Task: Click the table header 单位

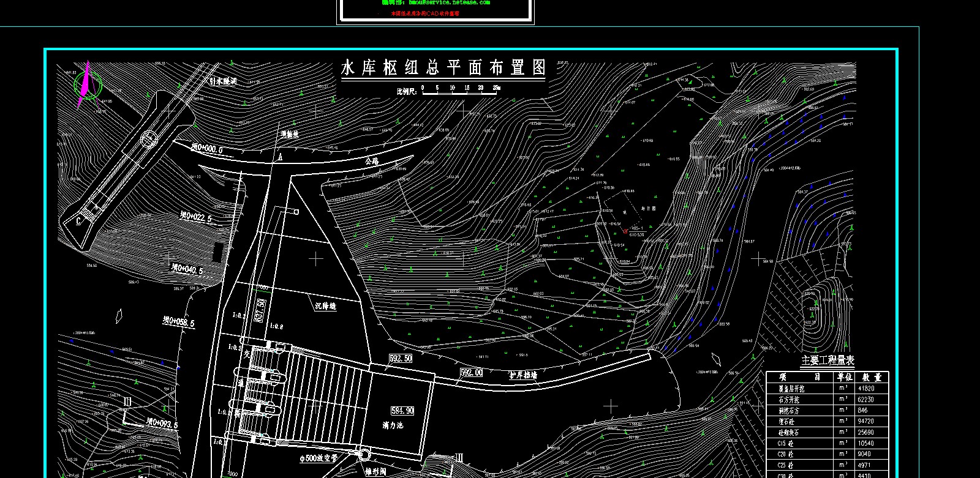Action: [x=845, y=377]
